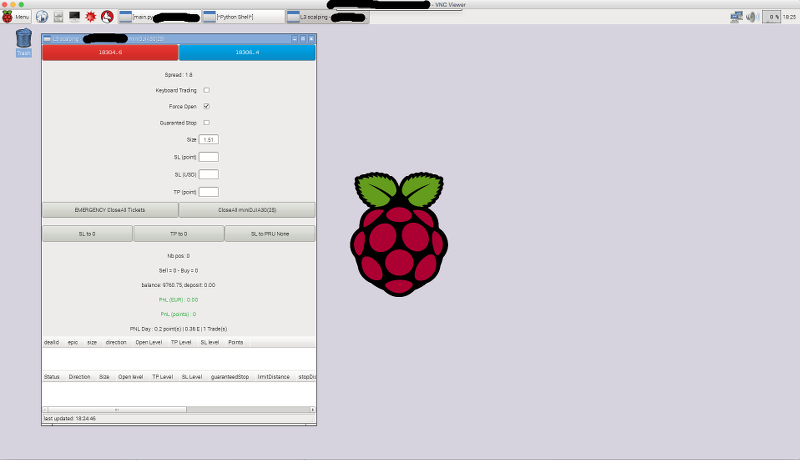
Task: Open the Trash desktop icon
Action: coord(24,40)
